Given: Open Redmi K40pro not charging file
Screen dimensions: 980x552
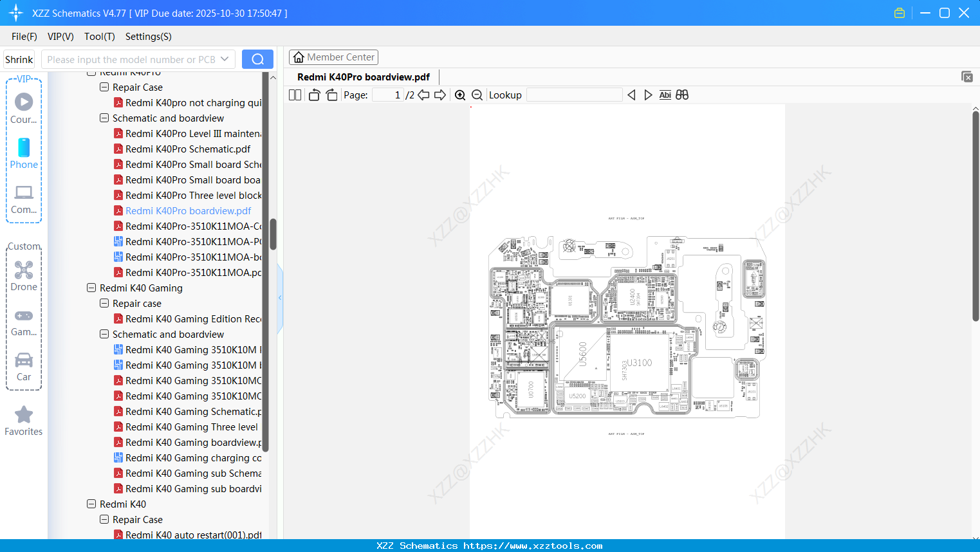Looking at the screenshot, I should [x=188, y=103].
